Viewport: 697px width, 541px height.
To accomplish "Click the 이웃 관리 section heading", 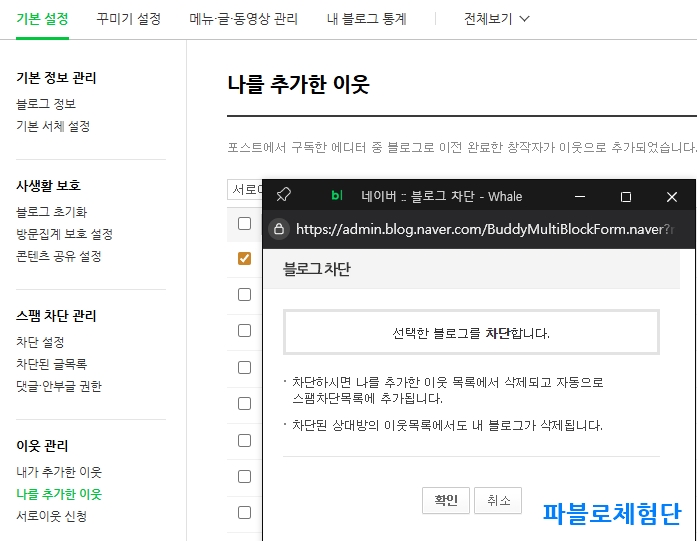I will (x=42, y=446).
